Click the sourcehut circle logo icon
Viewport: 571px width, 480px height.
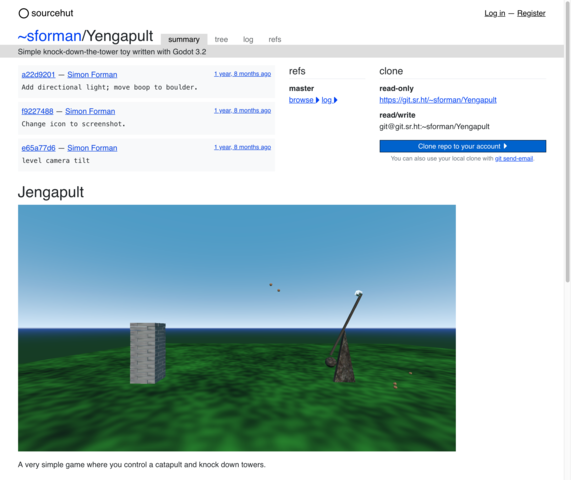point(24,13)
